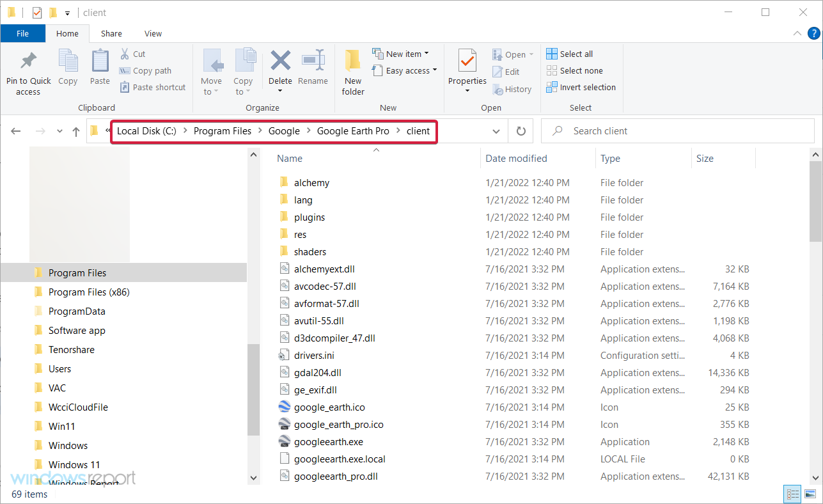This screenshot has height=504, width=823.
Task: Click Google Earth Pro in address breadcrumb
Action: [353, 131]
